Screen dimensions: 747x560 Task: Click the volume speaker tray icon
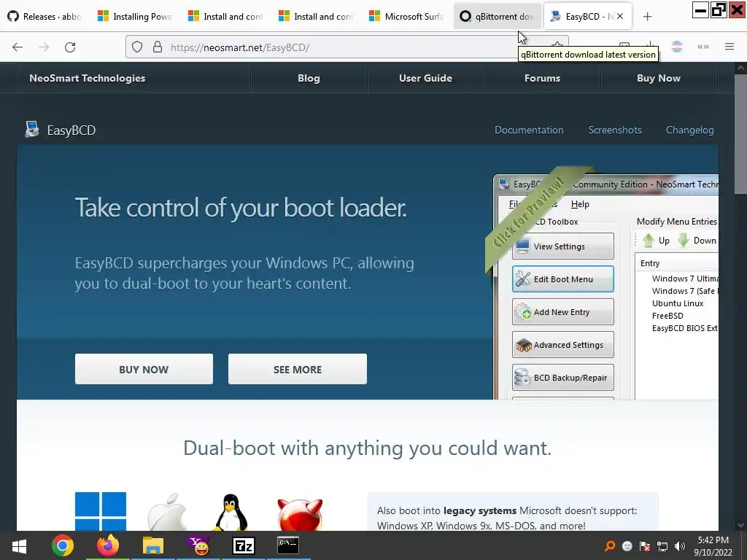(679, 546)
